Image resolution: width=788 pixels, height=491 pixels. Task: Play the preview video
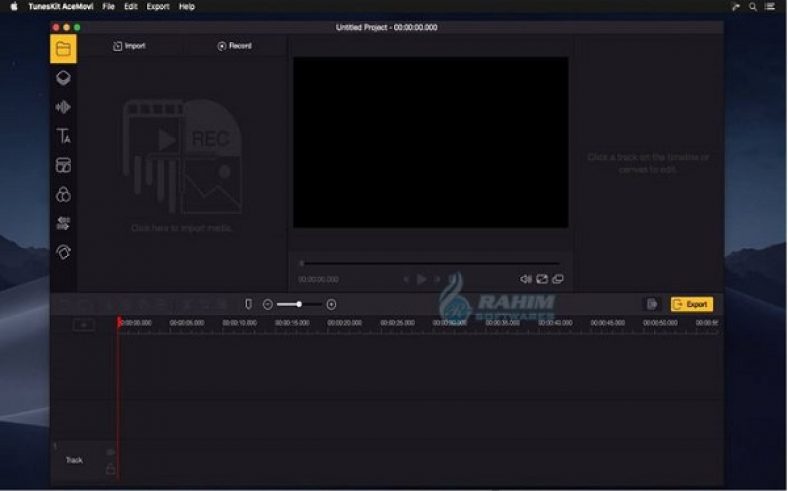422,279
